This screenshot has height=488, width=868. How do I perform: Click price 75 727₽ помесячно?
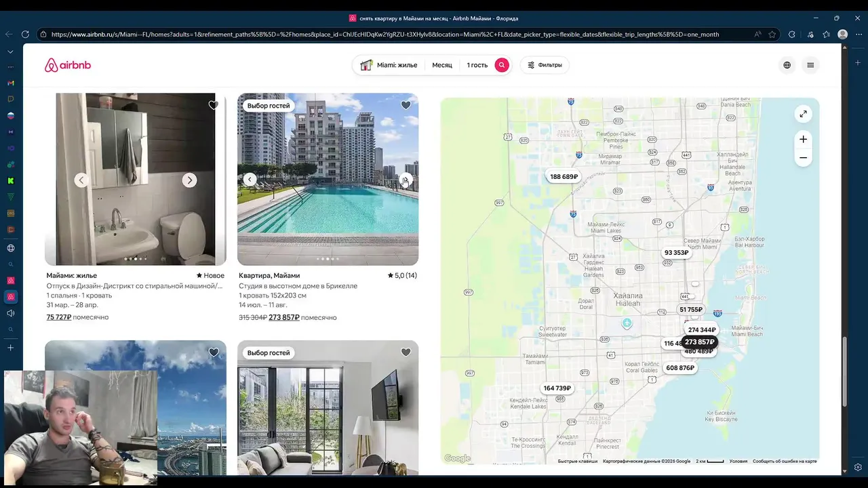tap(77, 317)
